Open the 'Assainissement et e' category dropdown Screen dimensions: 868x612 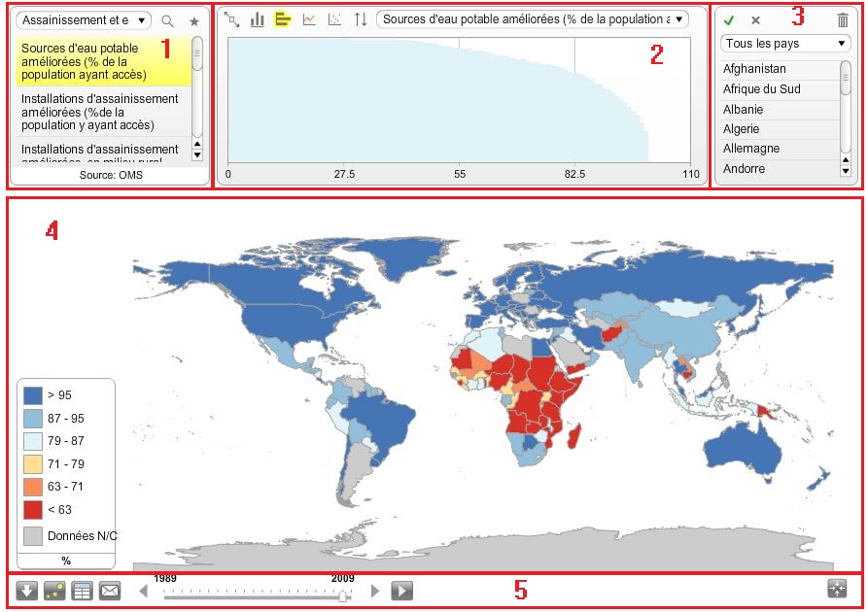(85, 20)
